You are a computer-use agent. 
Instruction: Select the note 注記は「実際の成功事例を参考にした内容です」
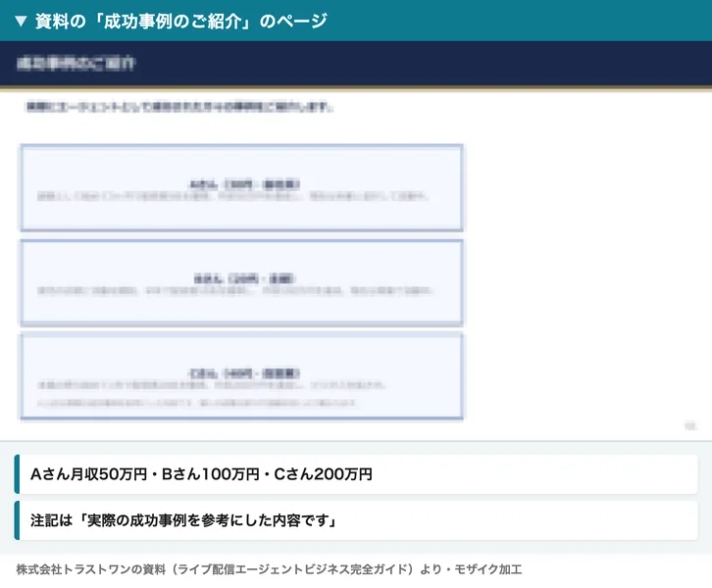(184, 520)
